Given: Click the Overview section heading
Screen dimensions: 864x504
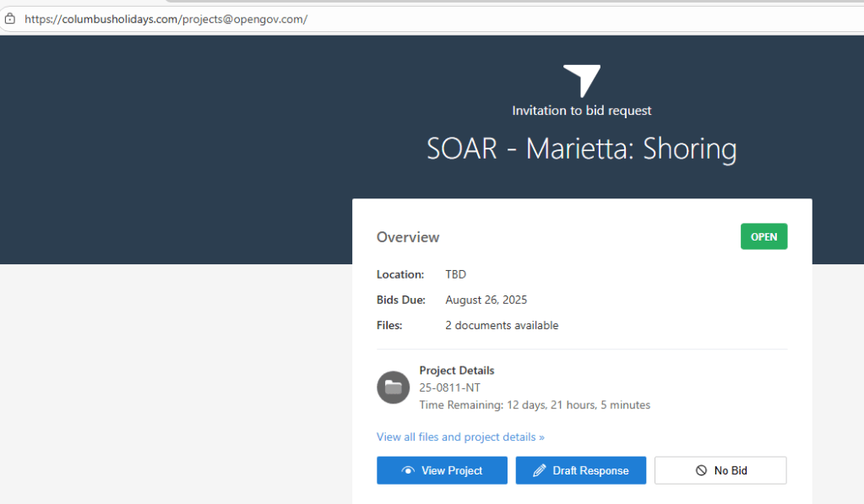Looking at the screenshot, I should tap(408, 238).
